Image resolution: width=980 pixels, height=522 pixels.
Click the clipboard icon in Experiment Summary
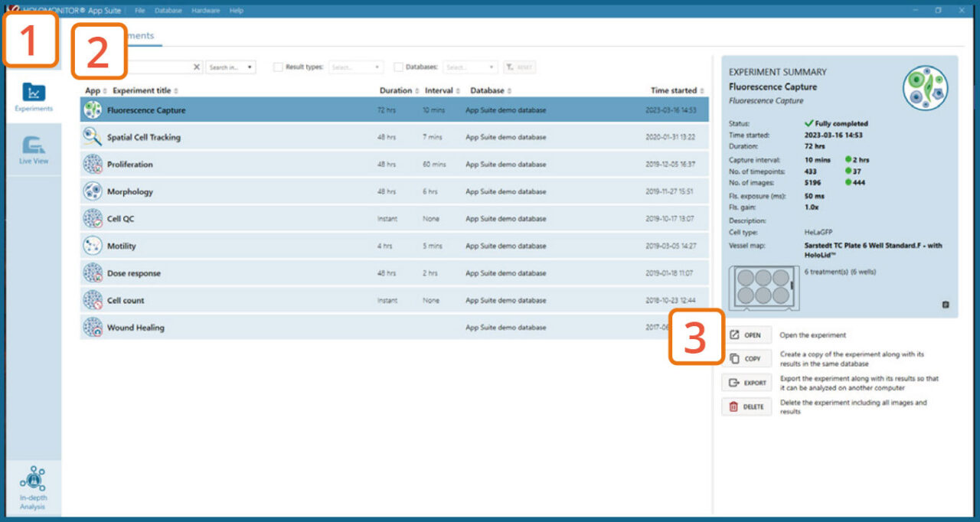click(x=945, y=305)
